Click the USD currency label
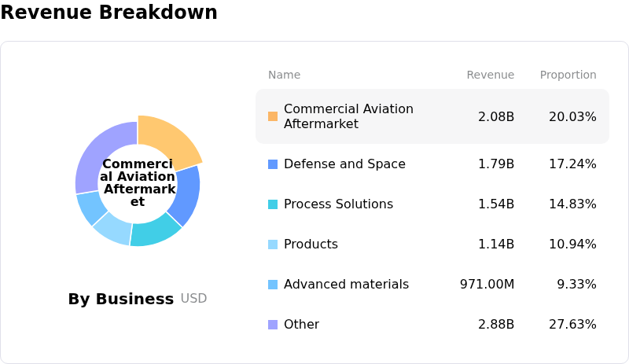629x364 pixels. pos(193,299)
